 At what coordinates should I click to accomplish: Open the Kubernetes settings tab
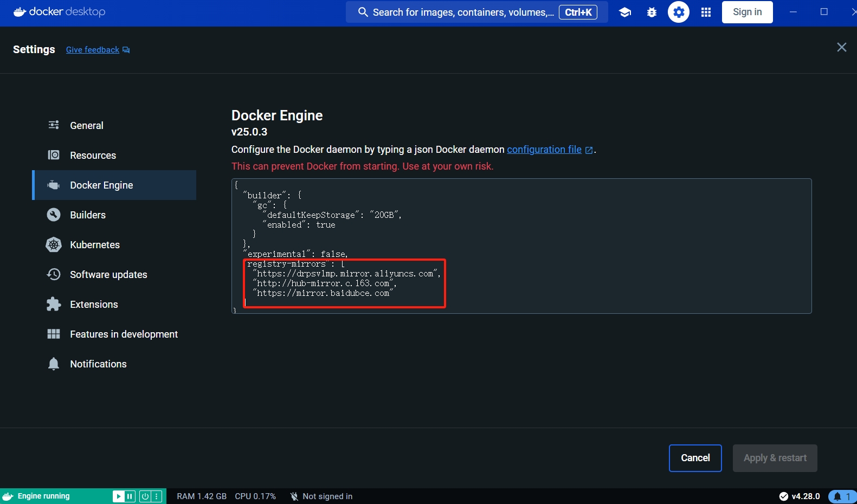coord(114,244)
